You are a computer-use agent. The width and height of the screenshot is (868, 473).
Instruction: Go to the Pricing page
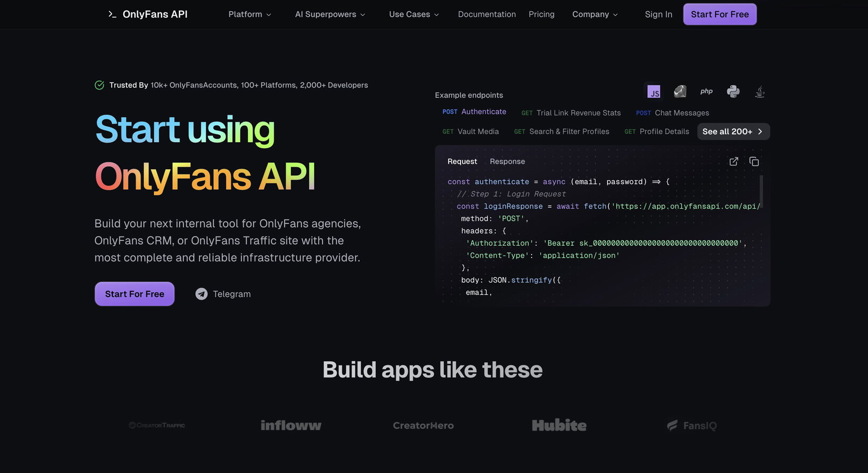tap(541, 14)
